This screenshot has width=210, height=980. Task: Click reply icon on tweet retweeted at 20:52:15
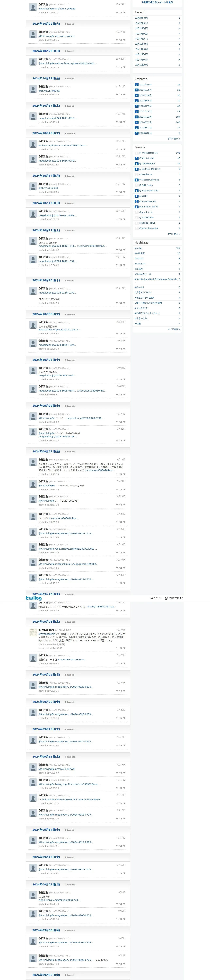[x=117, y=648]
